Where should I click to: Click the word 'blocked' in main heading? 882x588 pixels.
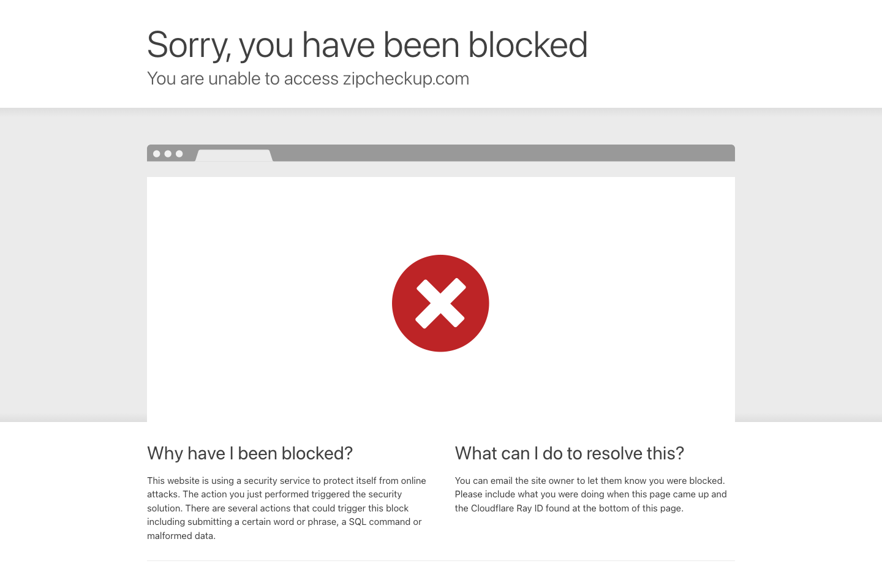[528, 45]
